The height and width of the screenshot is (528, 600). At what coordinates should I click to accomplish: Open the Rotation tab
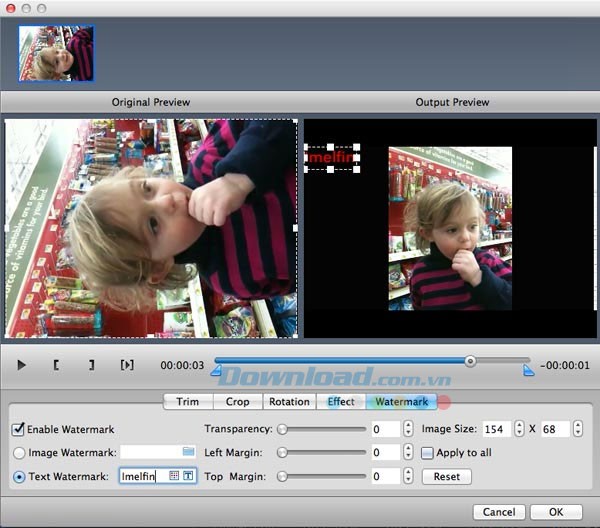[x=288, y=402]
